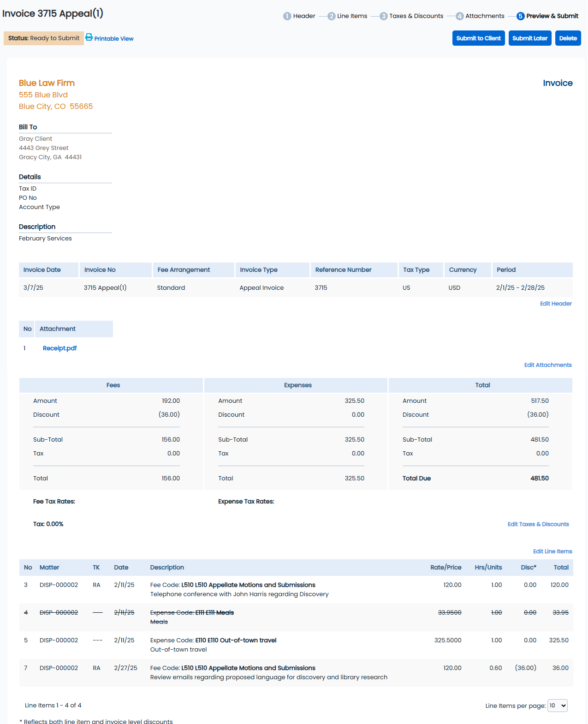588x724 pixels.
Task: Open the Printable View link
Action: tap(114, 39)
